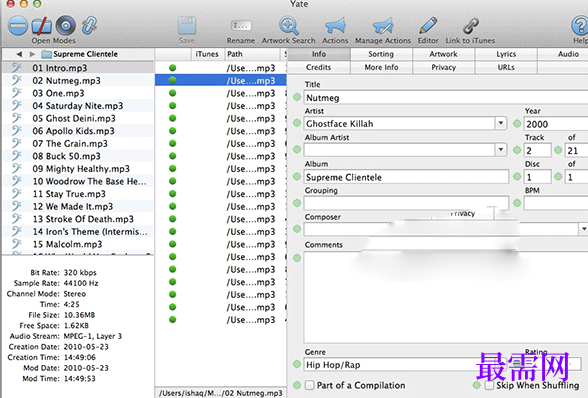Click the Actions megaphone icon
Image resolution: width=588 pixels, height=398 pixels.
[x=335, y=26]
